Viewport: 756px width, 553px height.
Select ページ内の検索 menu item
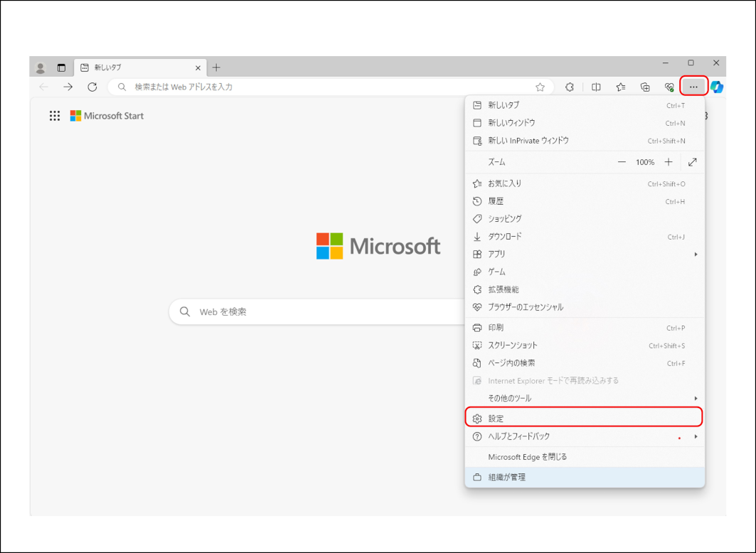(x=585, y=363)
